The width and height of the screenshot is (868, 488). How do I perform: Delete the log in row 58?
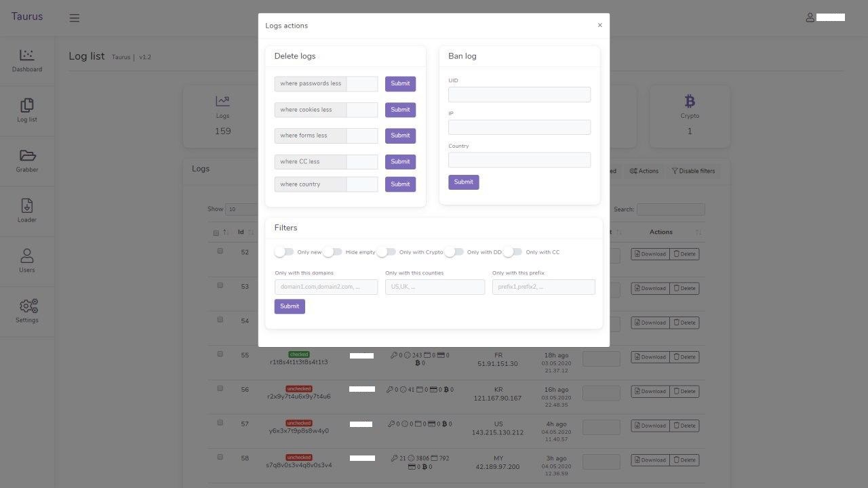[684, 460]
